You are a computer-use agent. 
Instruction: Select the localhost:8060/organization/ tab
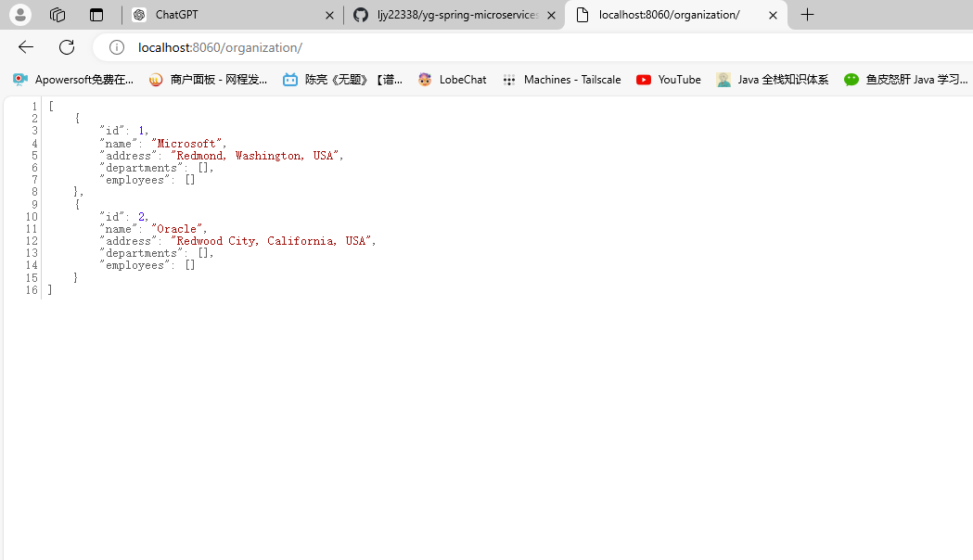(x=676, y=15)
